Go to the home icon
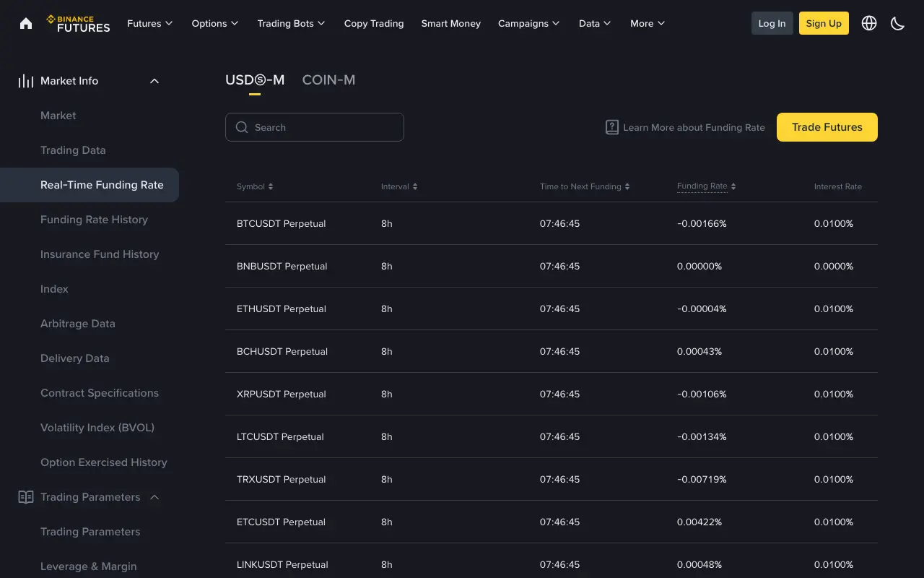Image resolution: width=924 pixels, height=578 pixels. [26, 23]
